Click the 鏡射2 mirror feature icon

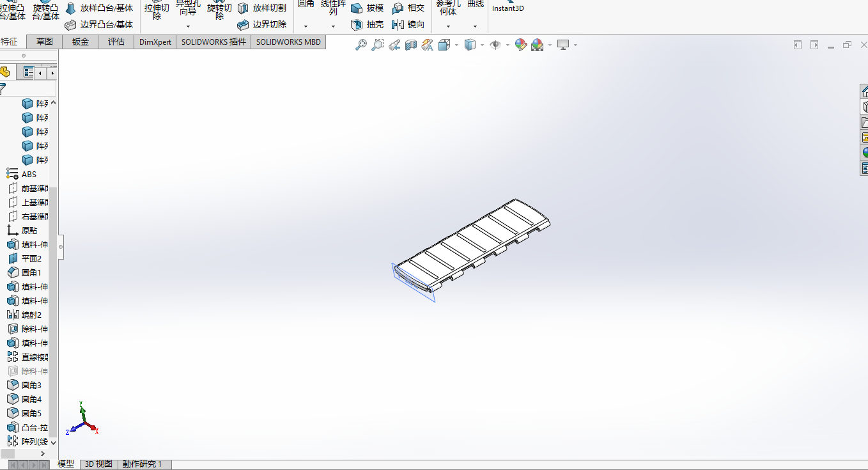coord(12,315)
